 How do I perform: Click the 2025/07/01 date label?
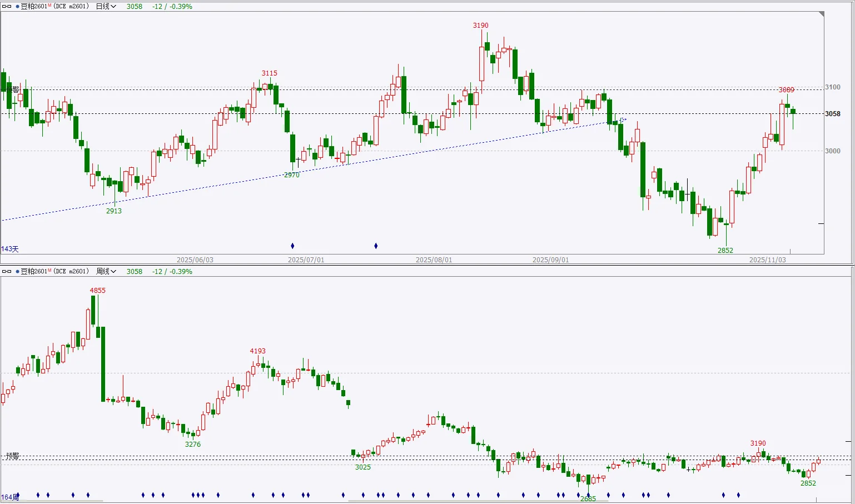[x=306, y=260]
